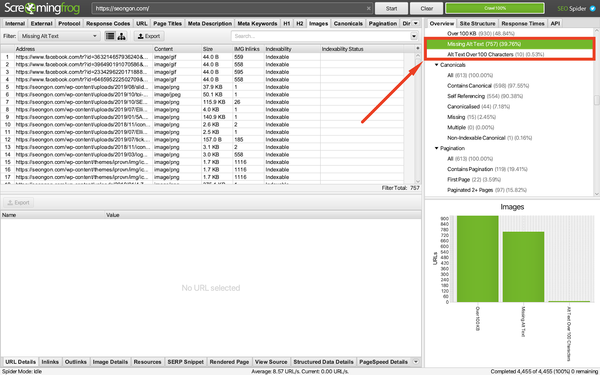The width and height of the screenshot is (600, 375).
Task: Open the Response Codes tab
Action: (x=108, y=23)
